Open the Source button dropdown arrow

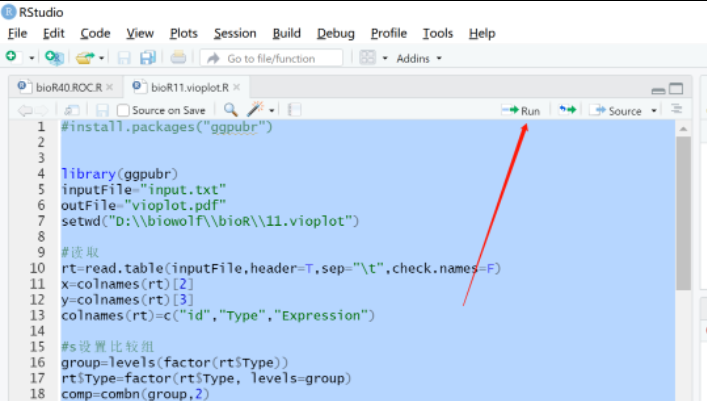[x=654, y=111]
